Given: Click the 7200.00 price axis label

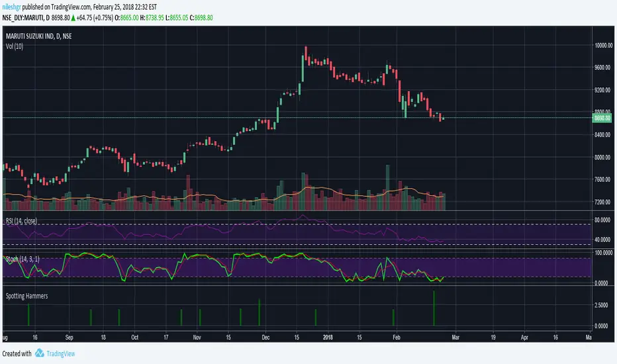Looking at the screenshot, I should [603, 202].
